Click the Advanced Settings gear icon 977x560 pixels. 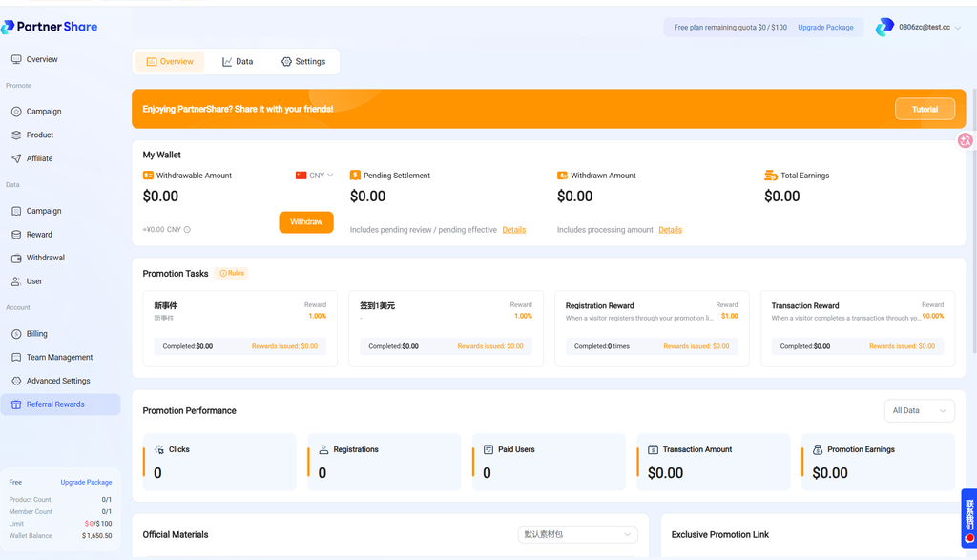click(x=16, y=381)
